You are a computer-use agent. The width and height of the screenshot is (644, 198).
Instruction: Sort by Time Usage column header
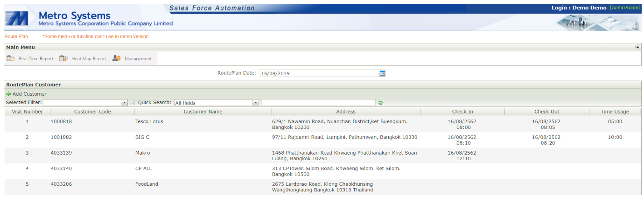point(615,112)
